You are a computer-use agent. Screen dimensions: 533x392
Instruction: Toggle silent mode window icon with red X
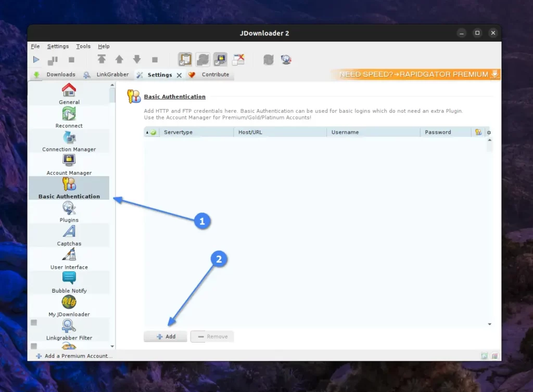pos(238,59)
